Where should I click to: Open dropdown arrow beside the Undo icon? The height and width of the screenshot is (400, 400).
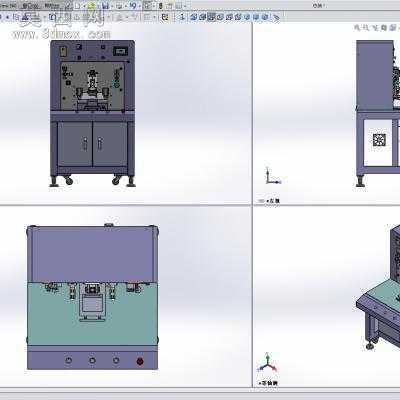point(139,6)
